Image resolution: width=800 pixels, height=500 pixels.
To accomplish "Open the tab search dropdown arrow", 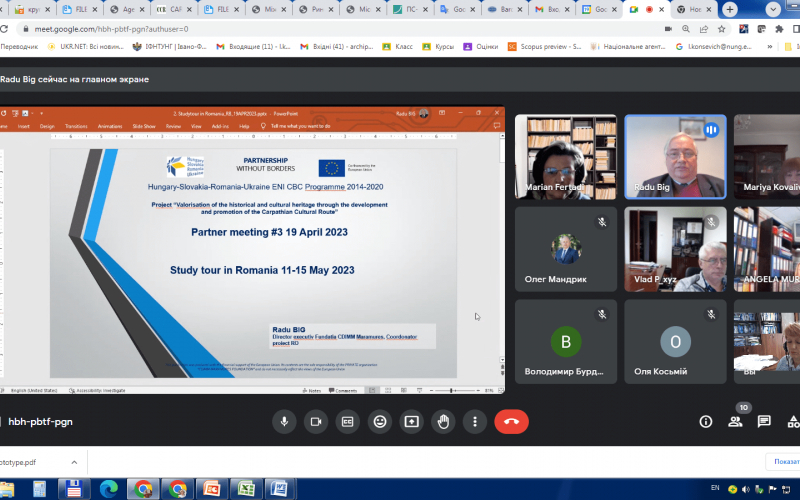I will coord(772,9).
